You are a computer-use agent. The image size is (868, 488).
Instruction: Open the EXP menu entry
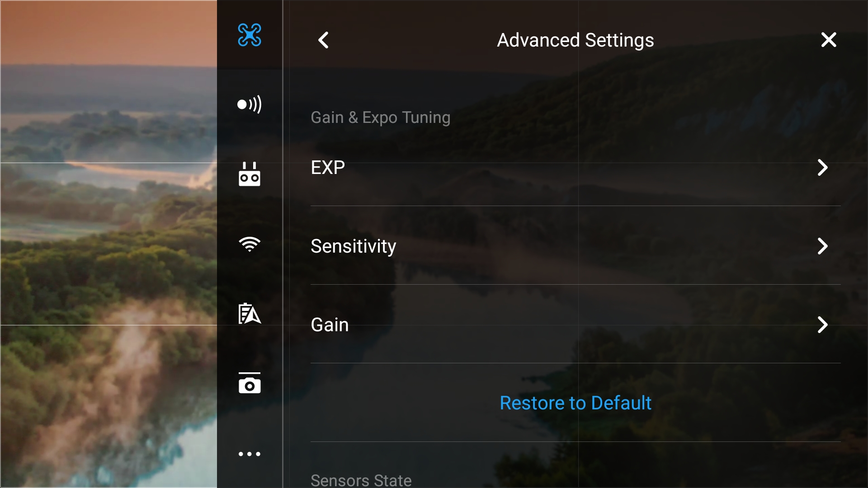click(576, 168)
